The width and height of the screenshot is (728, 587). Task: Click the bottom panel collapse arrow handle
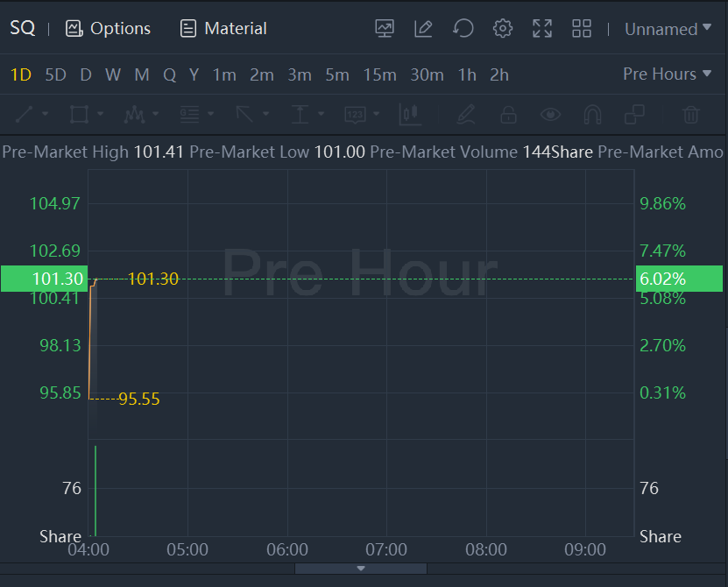361,569
